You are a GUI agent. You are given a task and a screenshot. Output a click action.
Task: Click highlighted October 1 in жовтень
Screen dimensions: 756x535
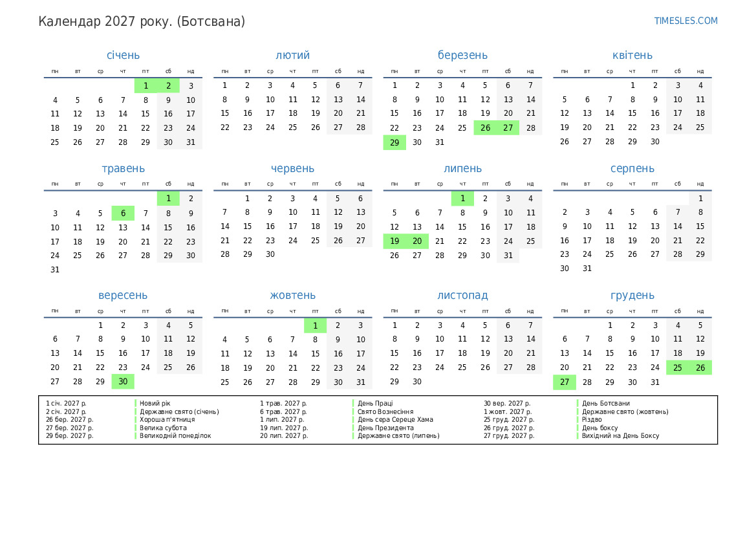pyautogui.click(x=316, y=325)
